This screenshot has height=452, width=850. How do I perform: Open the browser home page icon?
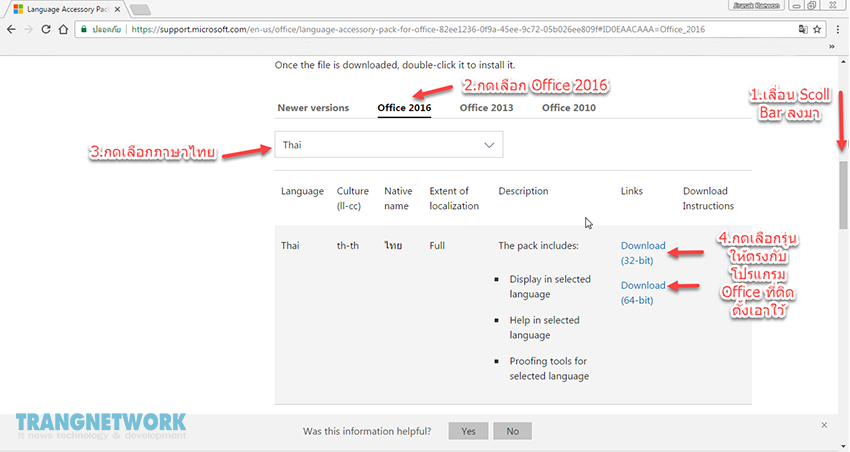pos(63,29)
